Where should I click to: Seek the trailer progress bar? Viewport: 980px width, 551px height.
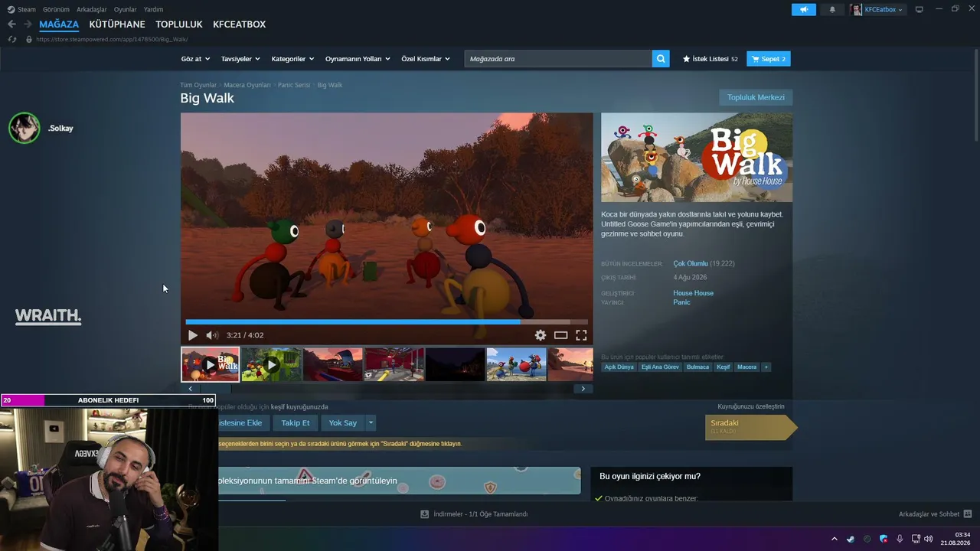(387, 322)
